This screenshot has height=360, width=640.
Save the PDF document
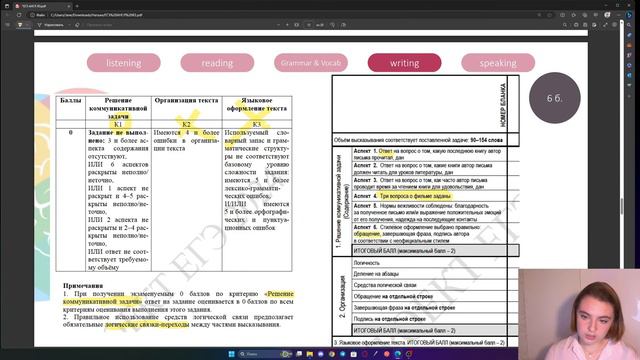pyautogui.click(x=585, y=25)
